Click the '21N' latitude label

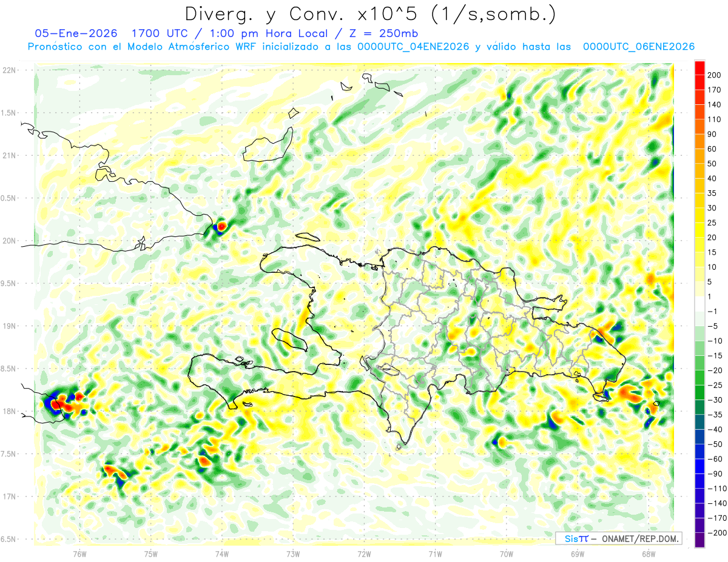coord(9,156)
